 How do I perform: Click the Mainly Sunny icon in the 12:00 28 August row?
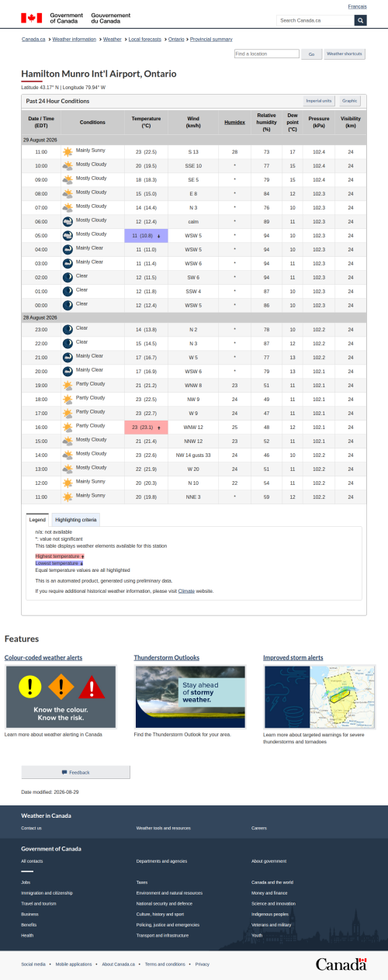pyautogui.click(x=68, y=483)
